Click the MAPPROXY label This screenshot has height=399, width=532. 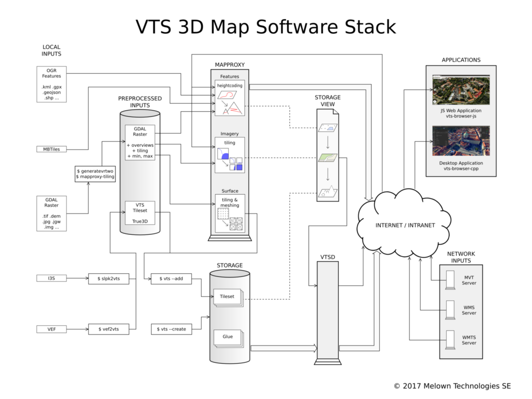click(230, 65)
